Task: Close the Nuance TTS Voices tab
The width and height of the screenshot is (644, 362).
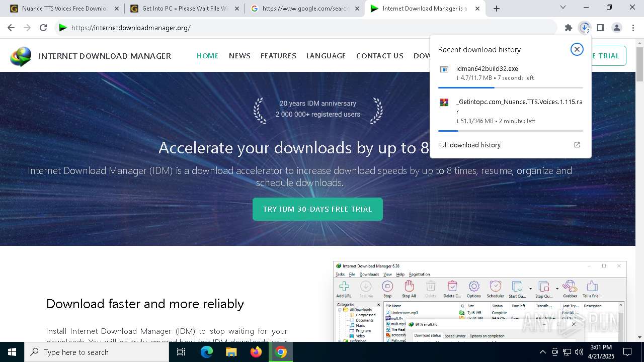Action: coord(116,9)
